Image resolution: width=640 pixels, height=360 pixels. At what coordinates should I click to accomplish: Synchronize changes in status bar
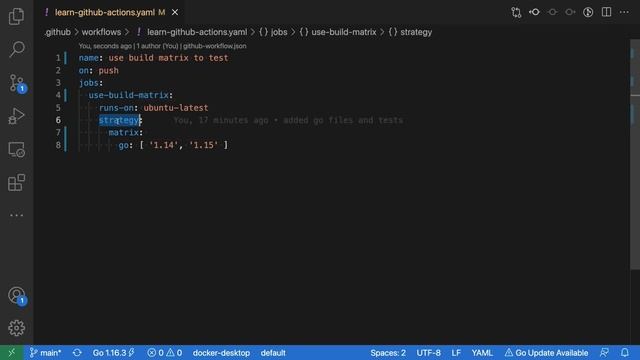(77, 353)
